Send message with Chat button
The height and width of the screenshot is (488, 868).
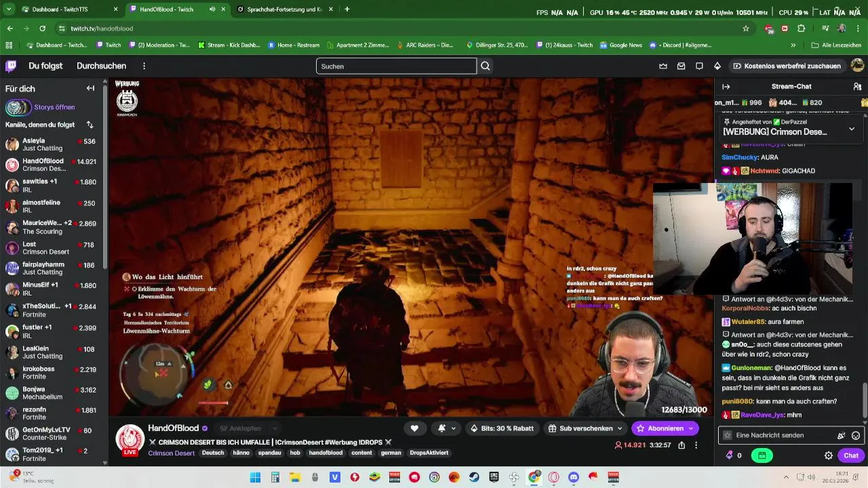coord(851,455)
